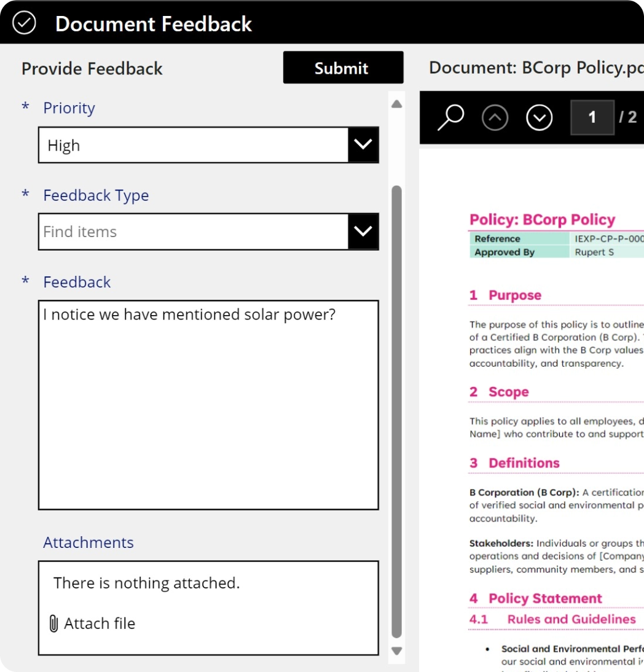
Task: Click the 'Provide Feedback' heading
Action: 92,69
